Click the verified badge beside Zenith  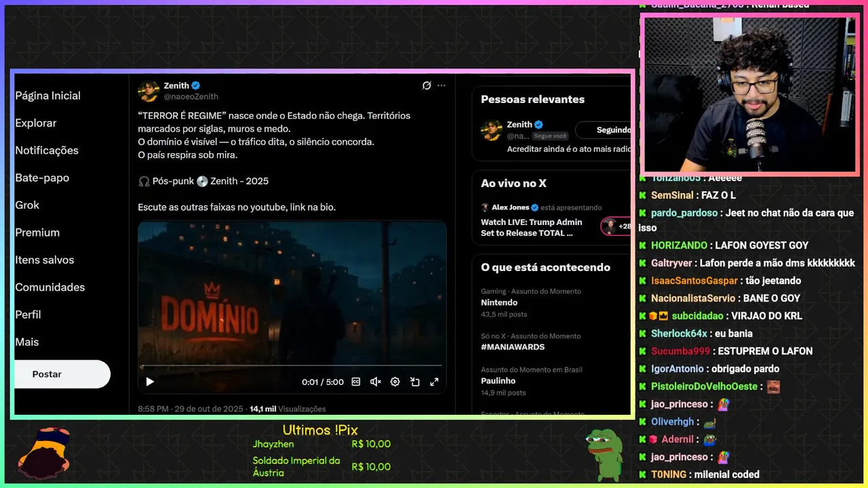196,85
